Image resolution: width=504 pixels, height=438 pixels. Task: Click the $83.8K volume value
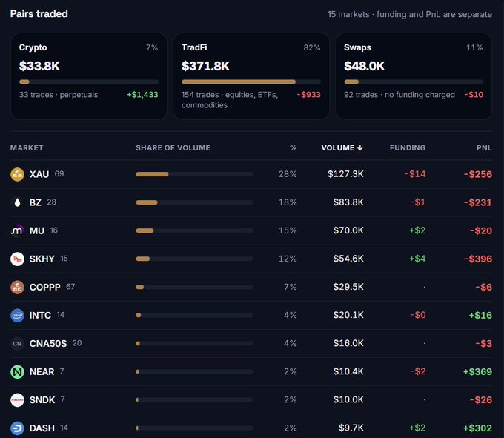(x=348, y=202)
